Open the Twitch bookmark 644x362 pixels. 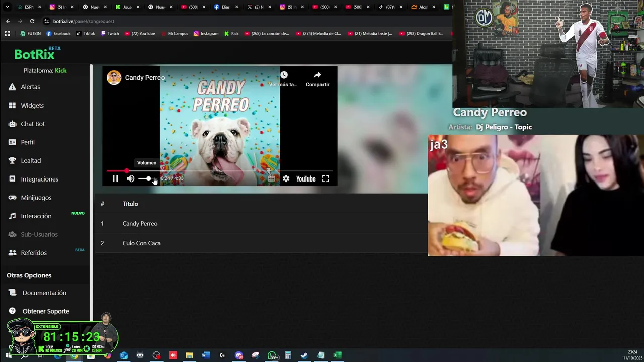click(x=110, y=34)
